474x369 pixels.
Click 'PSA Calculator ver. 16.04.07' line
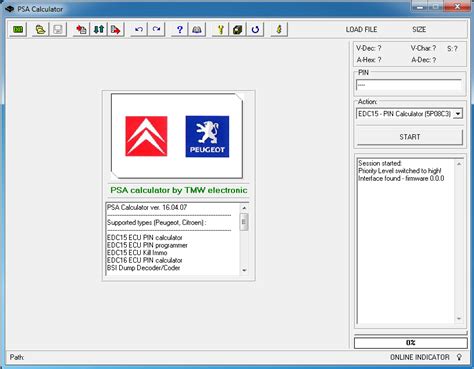(147, 207)
